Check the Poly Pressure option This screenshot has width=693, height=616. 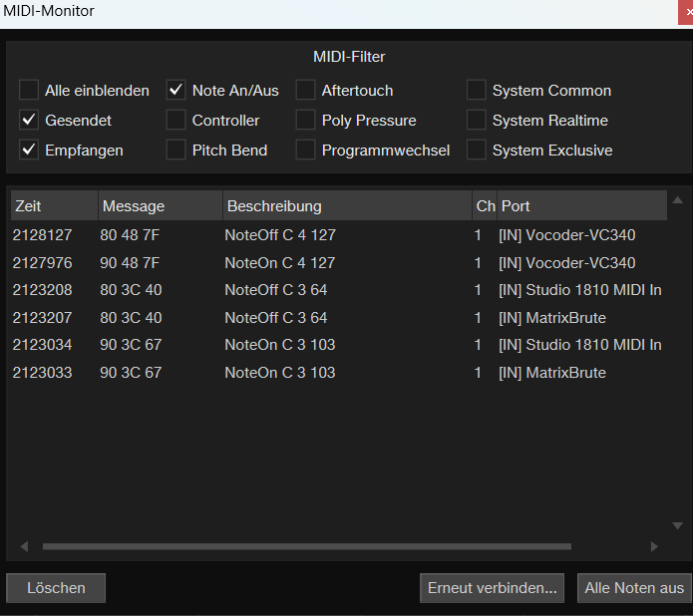point(306,121)
